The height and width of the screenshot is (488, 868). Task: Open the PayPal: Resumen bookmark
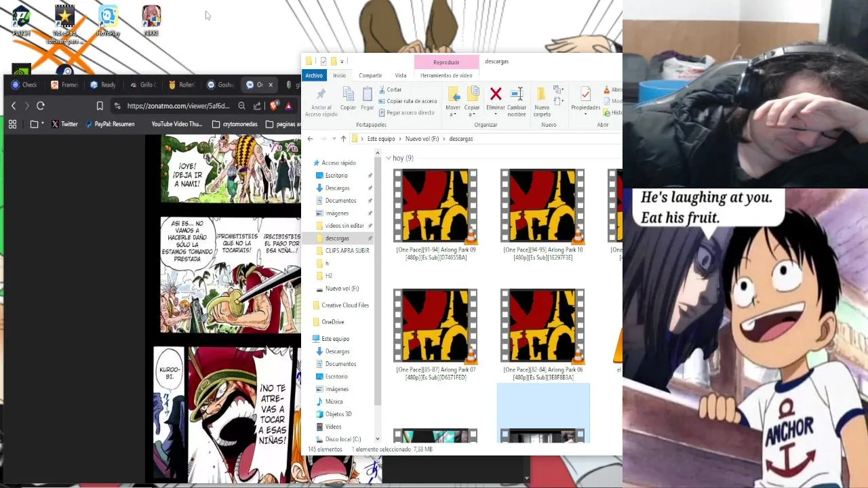pyautogui.click(x=109, y=124)
